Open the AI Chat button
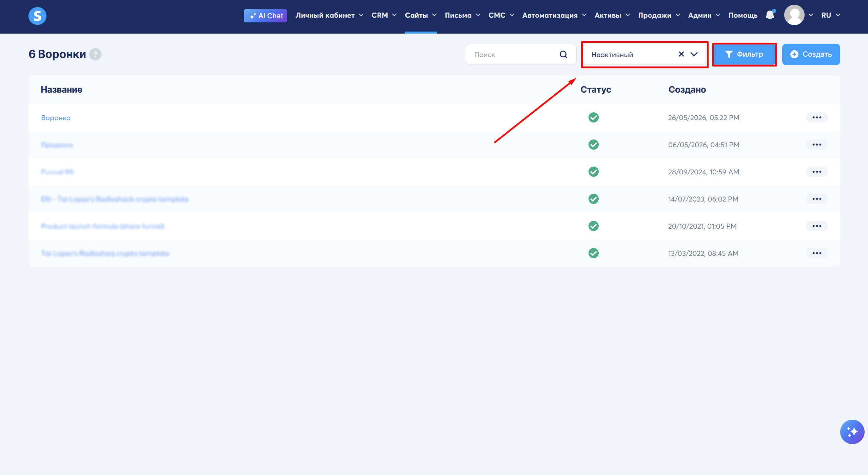This screenshot has height=475, width=868. (x=265, y=16)
